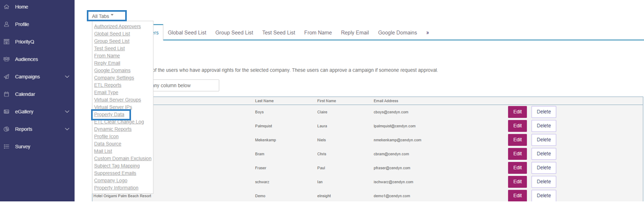
Task: Delete the Paul Fraser row
Action: point(543,168)
